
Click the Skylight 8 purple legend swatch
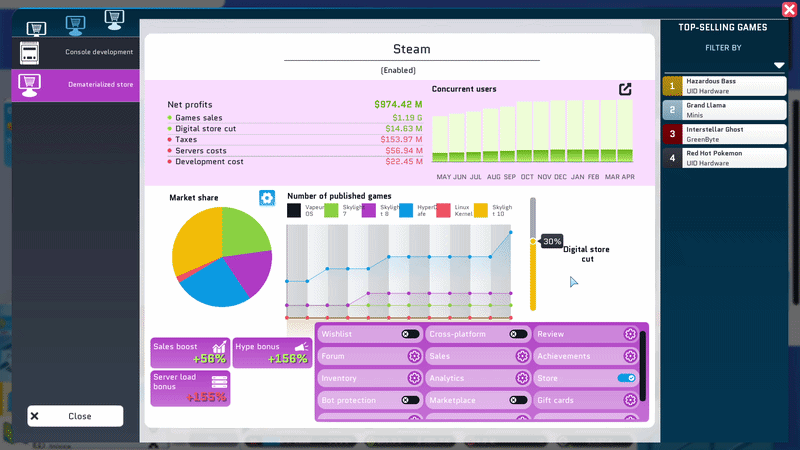pos(368,210)
